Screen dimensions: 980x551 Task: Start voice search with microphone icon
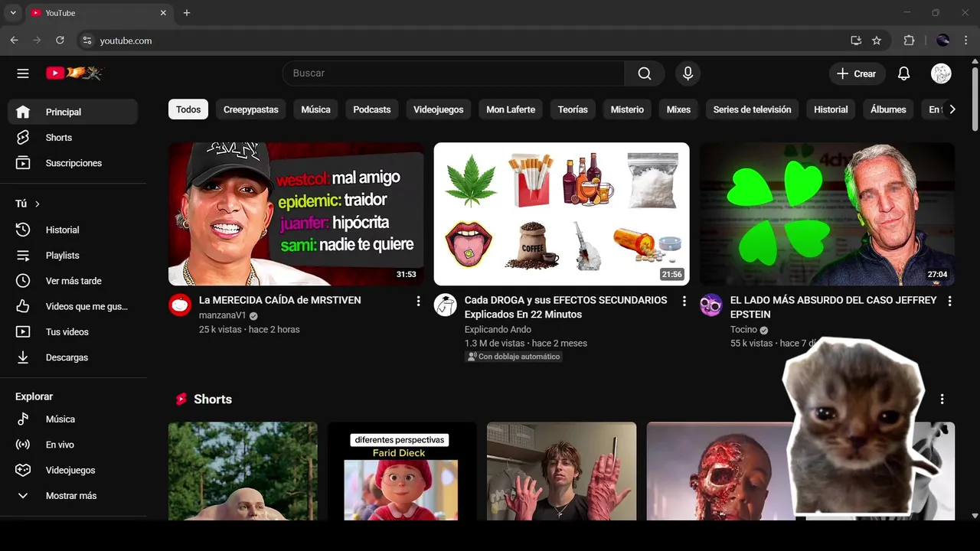(688, 73)
